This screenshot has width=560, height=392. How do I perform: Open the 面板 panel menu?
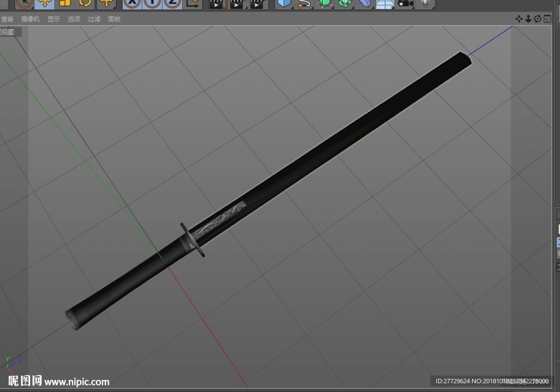tap(114, 19)
